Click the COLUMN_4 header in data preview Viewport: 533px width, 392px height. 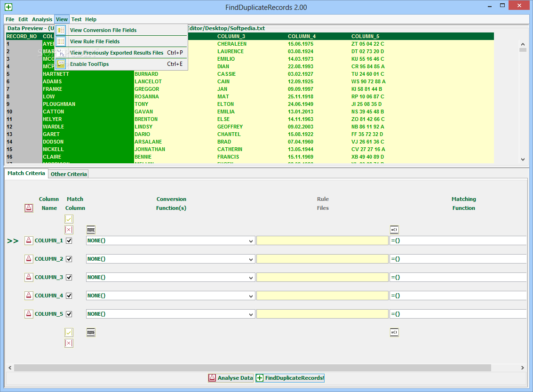302,36
